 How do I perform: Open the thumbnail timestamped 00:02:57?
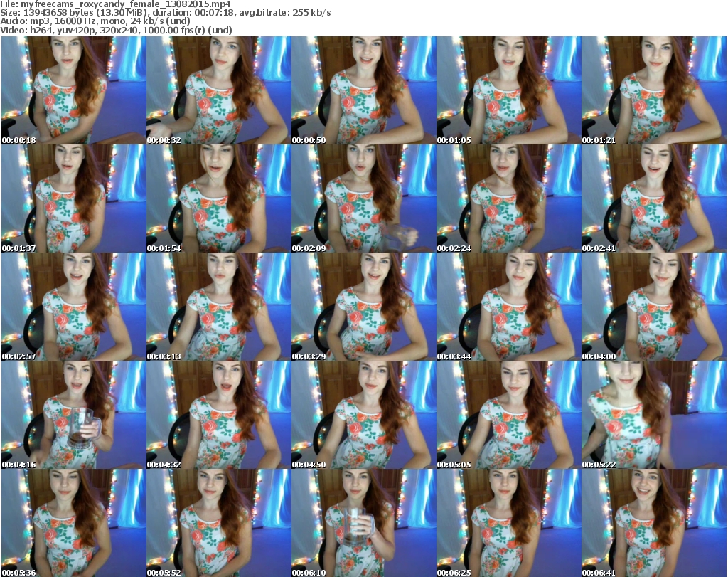tap(73, 307)
